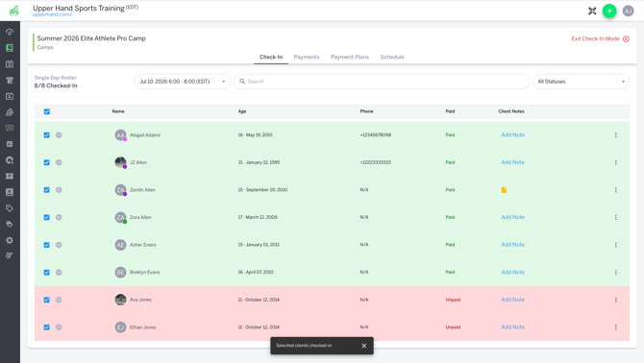Click the Age column header
This screenshot has height=363, width=644.
(x=242, y=111)
